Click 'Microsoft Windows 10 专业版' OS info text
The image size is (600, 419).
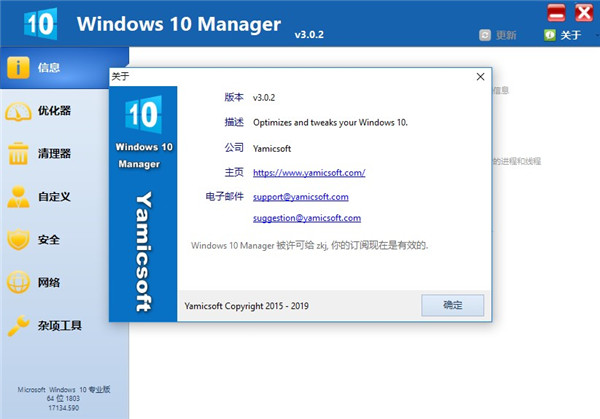pos(64,390)
